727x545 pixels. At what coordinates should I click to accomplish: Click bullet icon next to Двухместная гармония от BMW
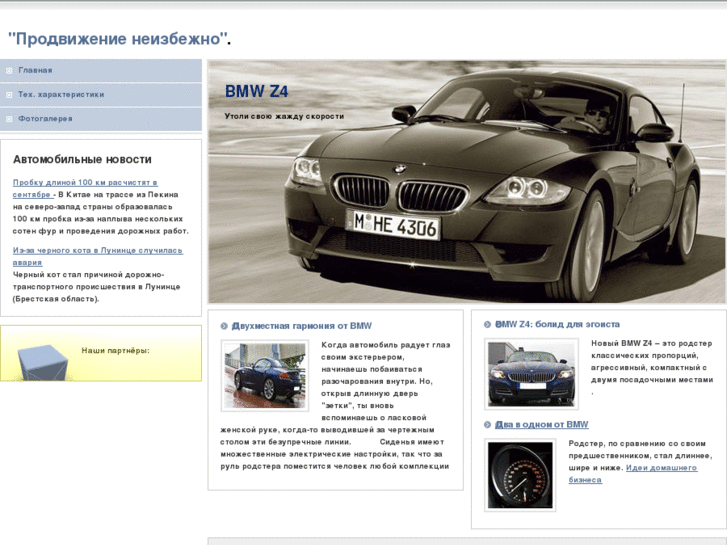224,326
